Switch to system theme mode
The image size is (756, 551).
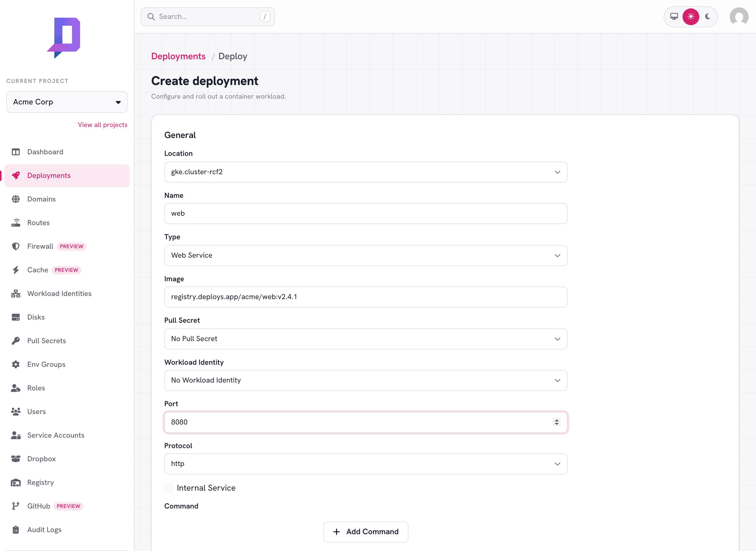pyautogui.click(x=674, y=16)
